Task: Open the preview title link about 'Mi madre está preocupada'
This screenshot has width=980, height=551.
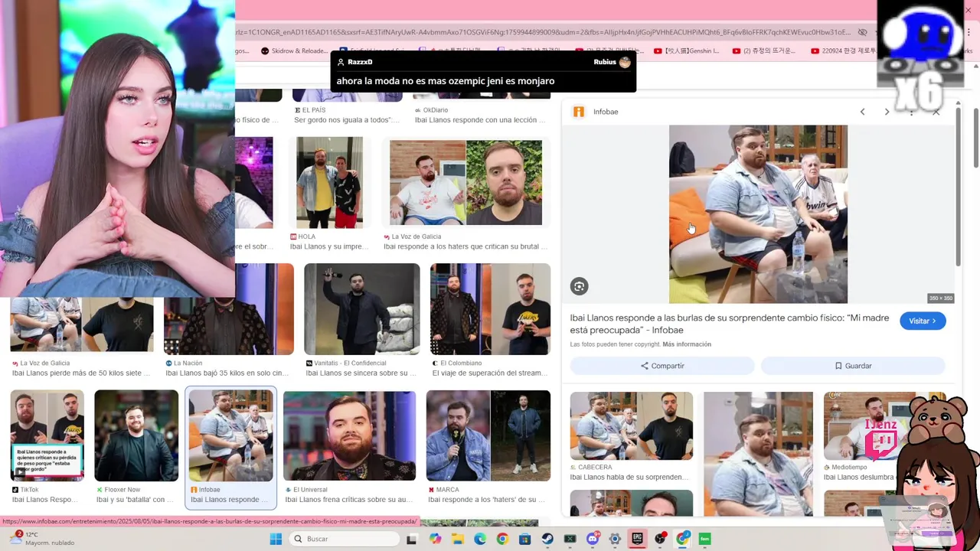Action: click(x=729, y=324)
